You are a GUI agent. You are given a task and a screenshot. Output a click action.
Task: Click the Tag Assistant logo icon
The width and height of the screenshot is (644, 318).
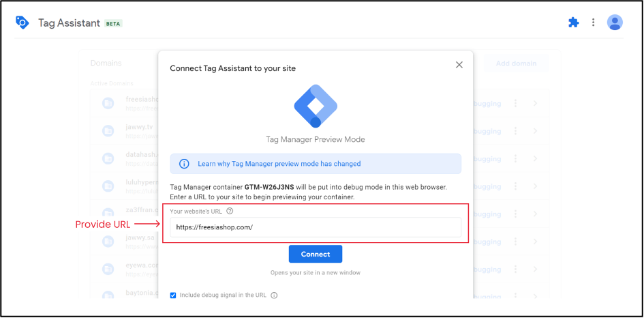tap(22, 23)
